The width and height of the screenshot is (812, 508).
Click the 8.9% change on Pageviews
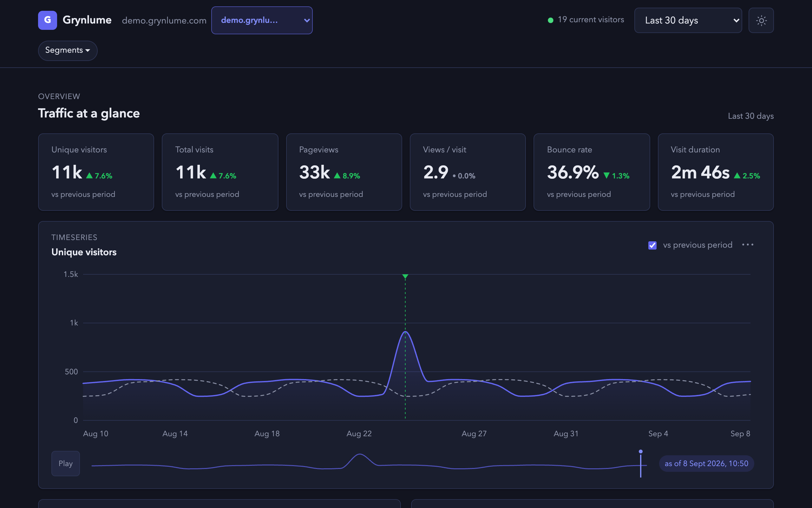(347, 176)
